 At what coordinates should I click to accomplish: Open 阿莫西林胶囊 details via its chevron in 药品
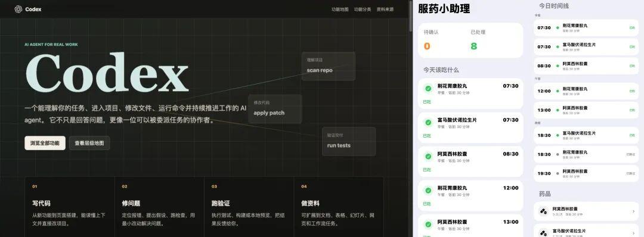[x=634, y=211]
